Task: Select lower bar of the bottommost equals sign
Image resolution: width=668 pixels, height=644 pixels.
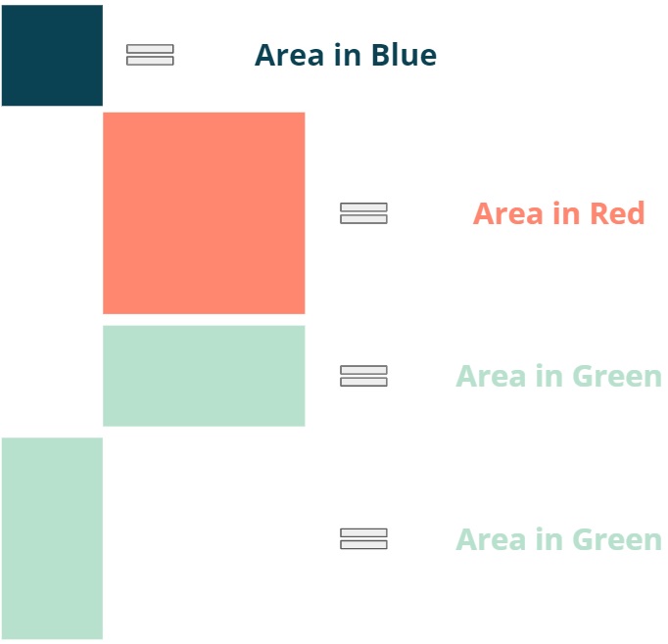Action: [x=363, y=545]
